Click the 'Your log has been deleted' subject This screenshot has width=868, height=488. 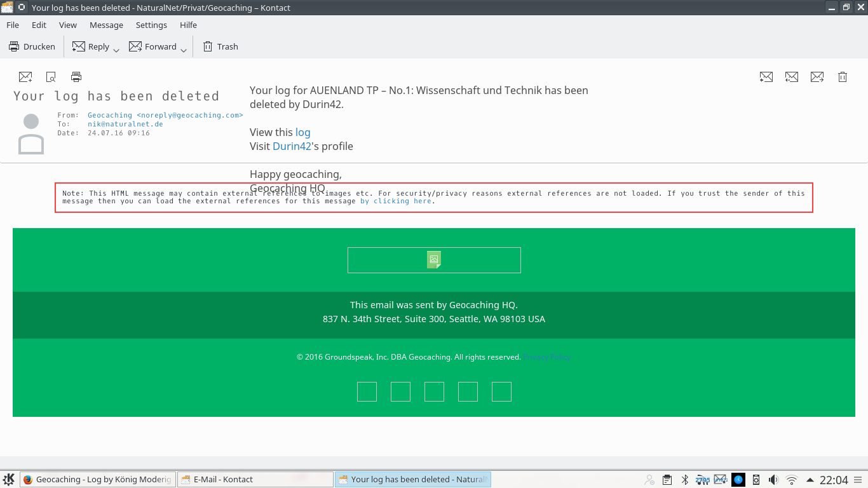116,96
